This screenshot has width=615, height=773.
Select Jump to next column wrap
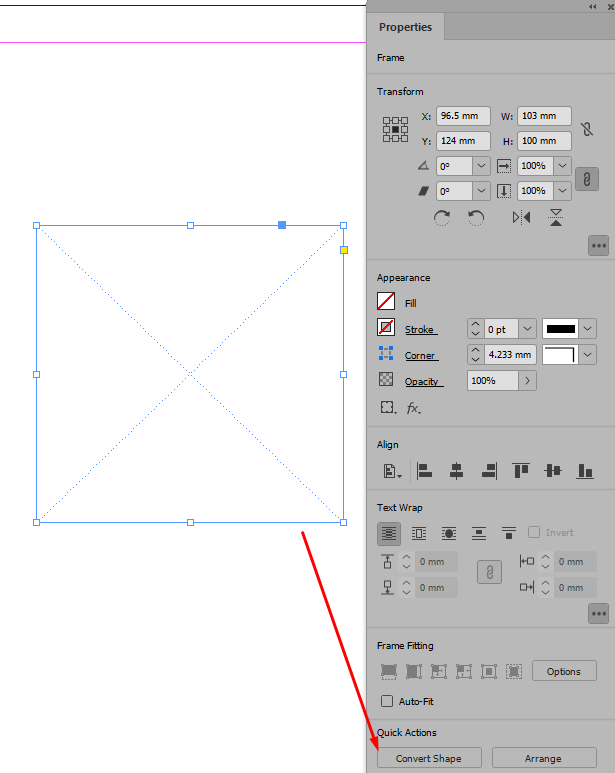[x=509, y=533]
